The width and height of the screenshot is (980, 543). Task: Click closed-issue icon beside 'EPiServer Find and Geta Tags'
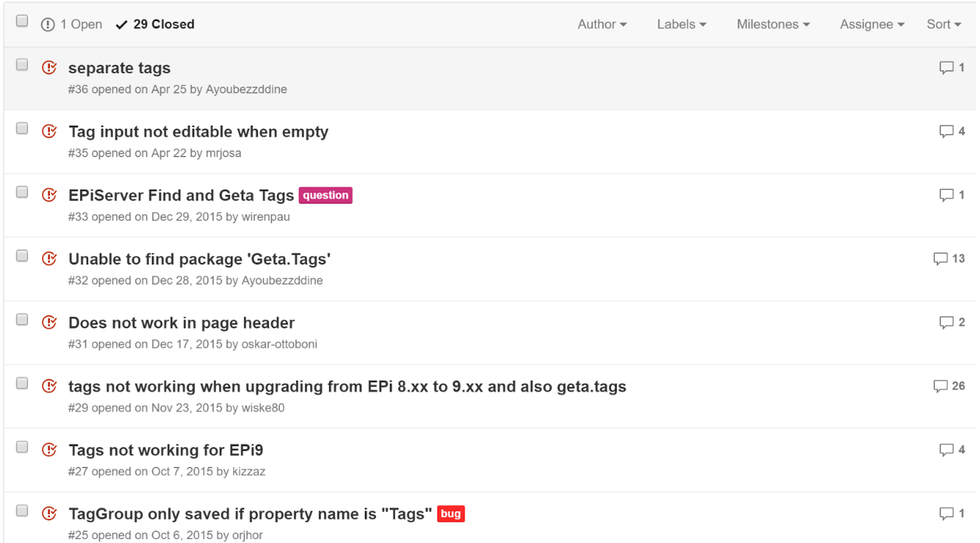point(49,195)
